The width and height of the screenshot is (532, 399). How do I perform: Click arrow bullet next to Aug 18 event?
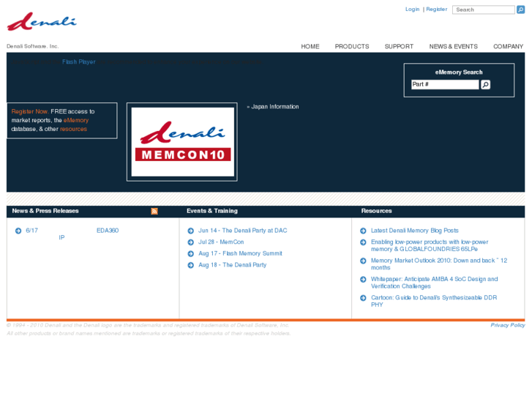click(x=191, y=265)
